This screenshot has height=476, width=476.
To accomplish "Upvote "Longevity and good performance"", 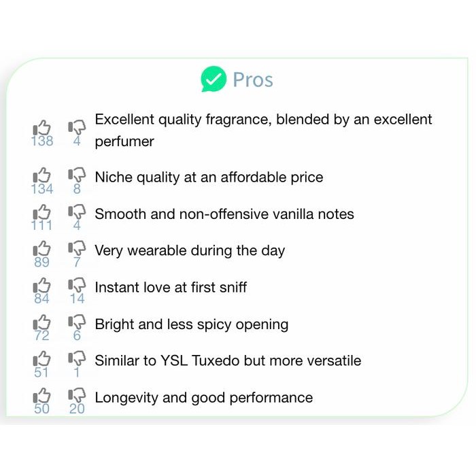I will (x=42, y=396).
